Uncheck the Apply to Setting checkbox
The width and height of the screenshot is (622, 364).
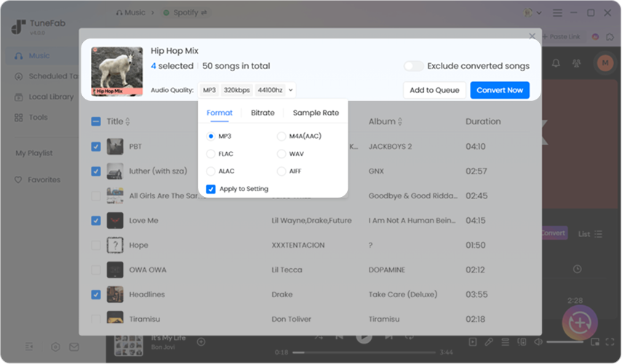click(x=211, y=189)
